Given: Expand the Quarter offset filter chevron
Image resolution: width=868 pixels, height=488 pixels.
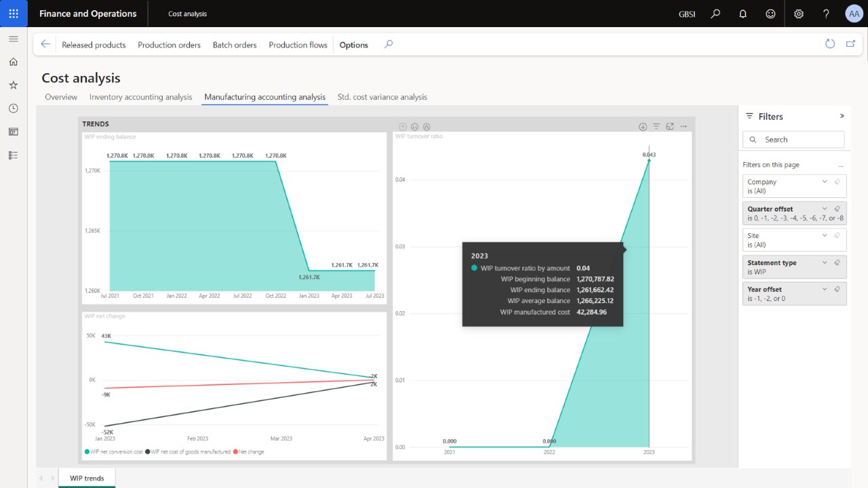Looking at the screenshot, I should [825, 209].
